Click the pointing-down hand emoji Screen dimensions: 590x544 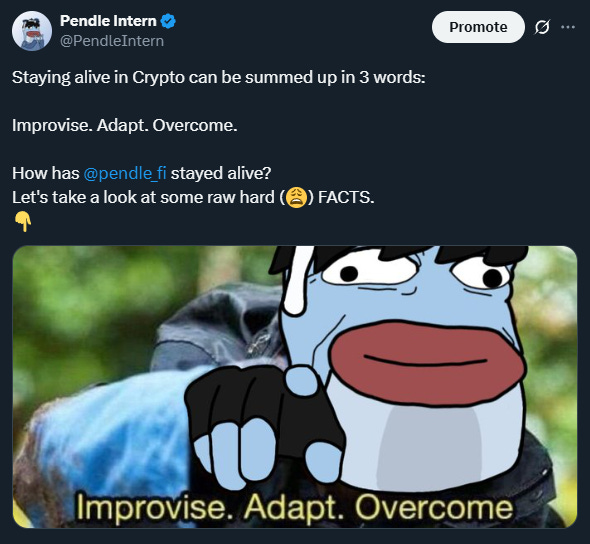(23, 222)
